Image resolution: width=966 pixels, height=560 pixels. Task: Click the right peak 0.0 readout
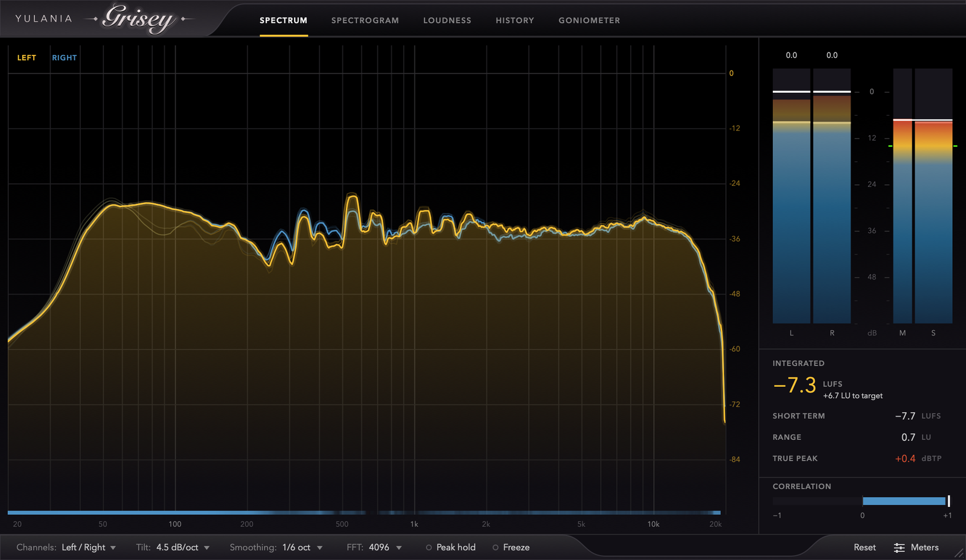(832, 56)
